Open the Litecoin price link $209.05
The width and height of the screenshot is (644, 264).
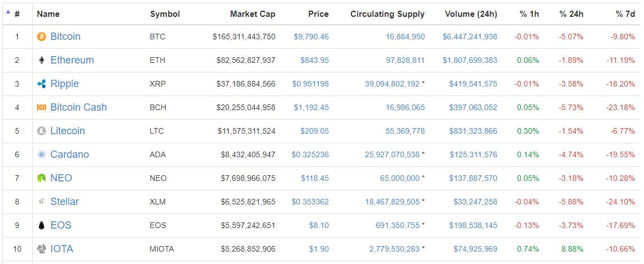click(x=314, y=131)
